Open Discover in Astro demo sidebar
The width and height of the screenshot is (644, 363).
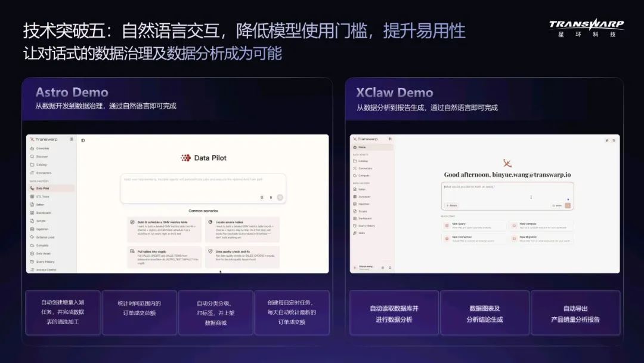click(39, 156)
